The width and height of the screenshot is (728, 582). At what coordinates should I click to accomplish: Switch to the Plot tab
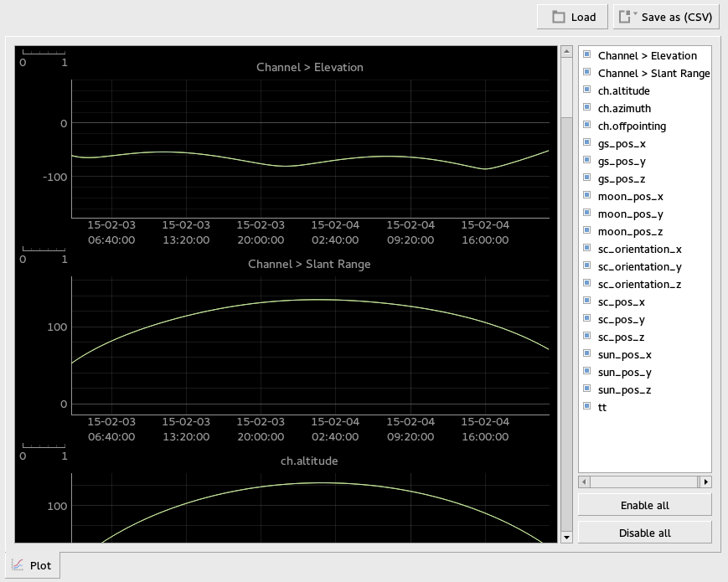(33, 565)
